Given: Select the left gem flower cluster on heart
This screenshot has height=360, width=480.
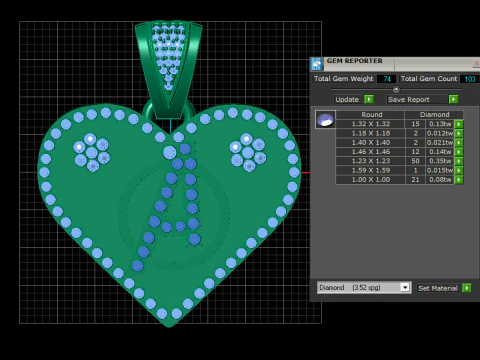Looking at the screenshot, I should click(x=91, y=153).
